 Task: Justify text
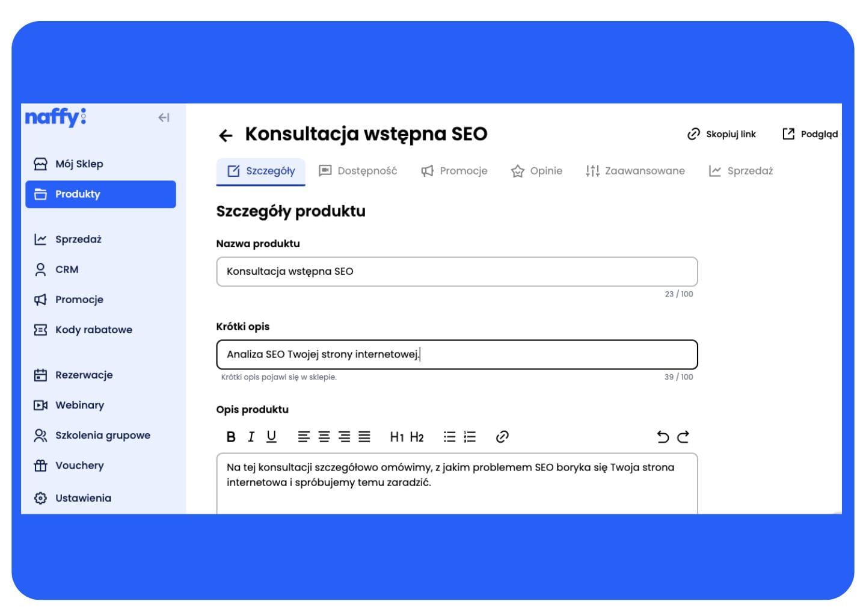(364, 437)
